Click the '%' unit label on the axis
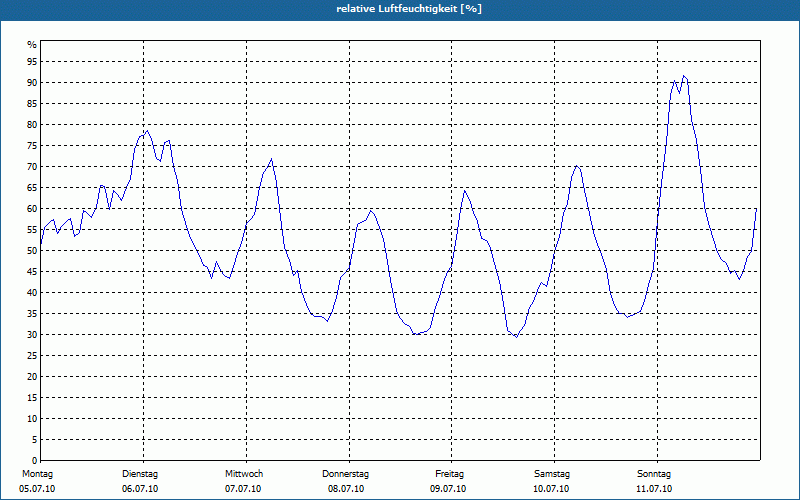Screen dimensions: 800x500 32,45
